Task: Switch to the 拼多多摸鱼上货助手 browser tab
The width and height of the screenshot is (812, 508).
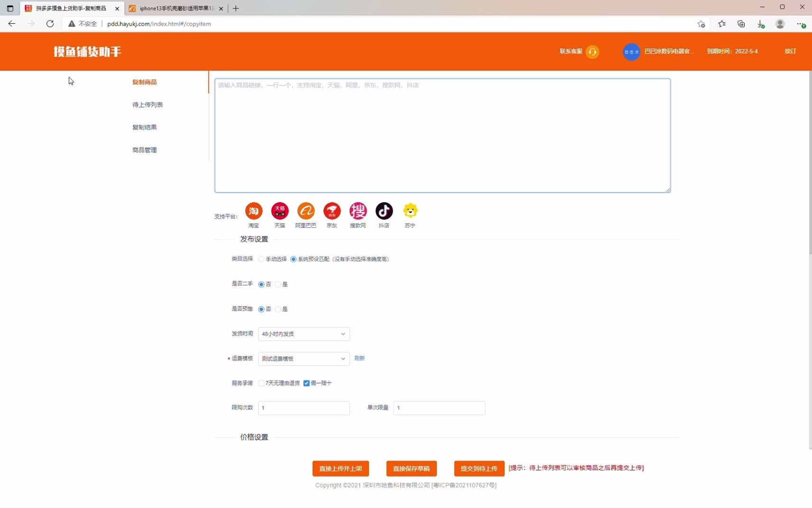Action: 71,9
